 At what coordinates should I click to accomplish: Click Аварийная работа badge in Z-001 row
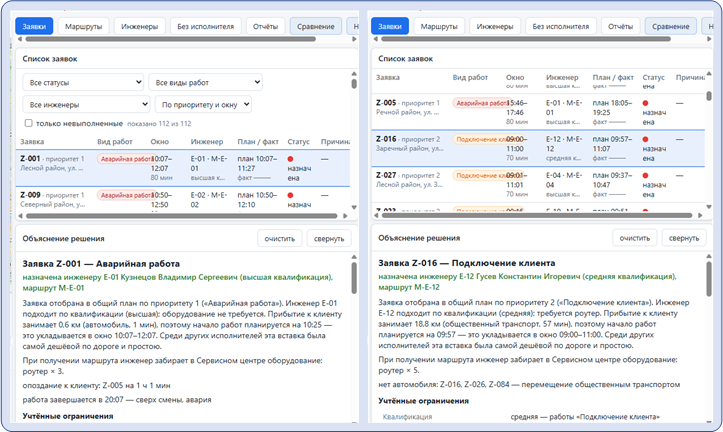(125, 159)
